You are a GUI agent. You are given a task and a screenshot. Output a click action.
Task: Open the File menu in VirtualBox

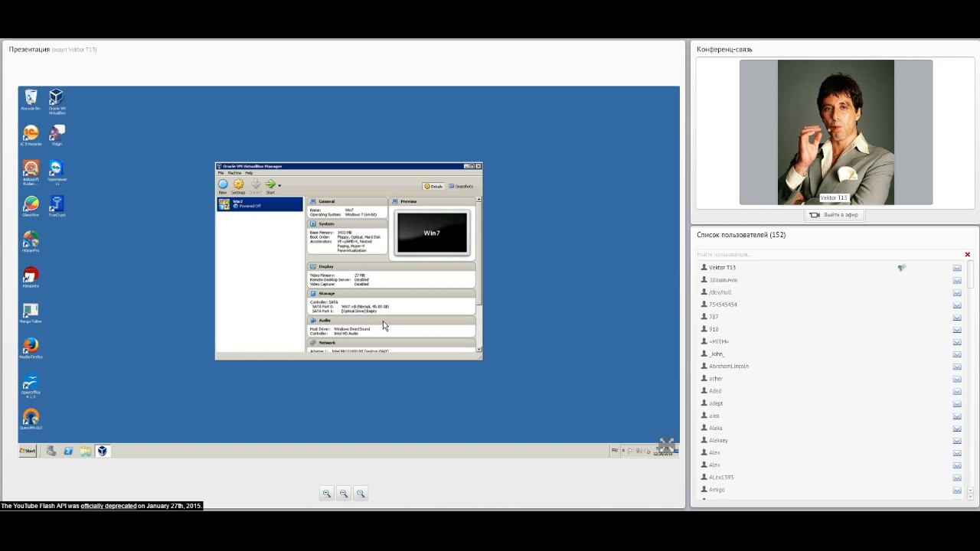[x=220, y=173]
